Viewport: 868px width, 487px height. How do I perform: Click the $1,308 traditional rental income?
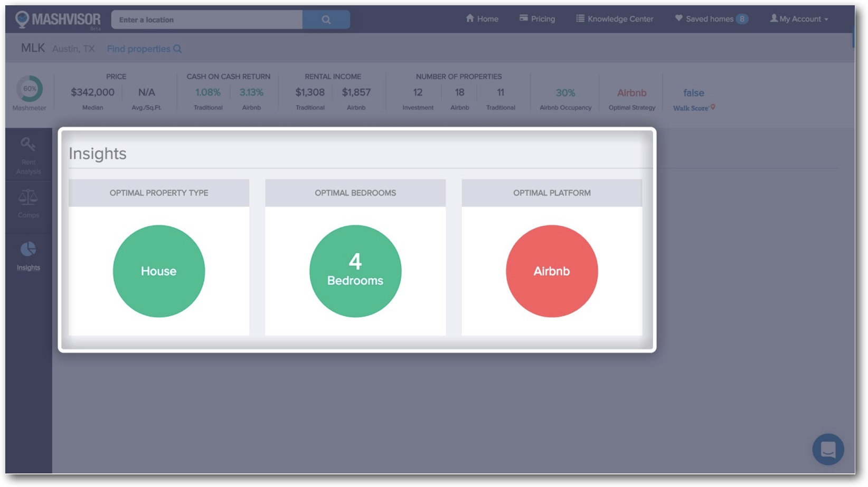point(310,92)
